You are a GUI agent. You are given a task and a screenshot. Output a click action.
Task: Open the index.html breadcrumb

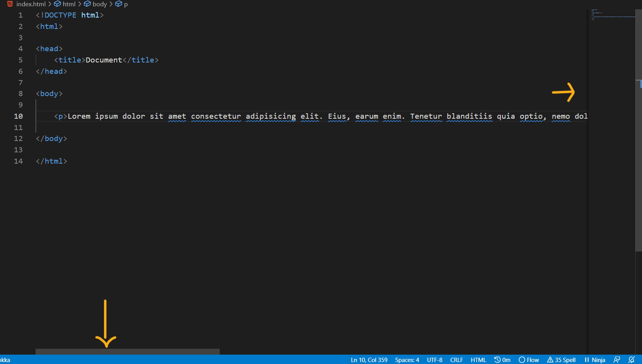pos(31,4)
